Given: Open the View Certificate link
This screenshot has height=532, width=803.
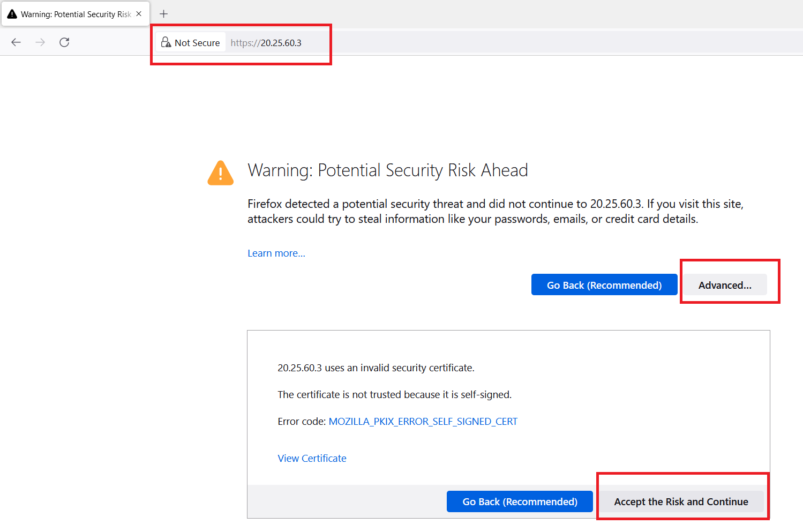Looking at the screenshot, I should click(312, 459).
